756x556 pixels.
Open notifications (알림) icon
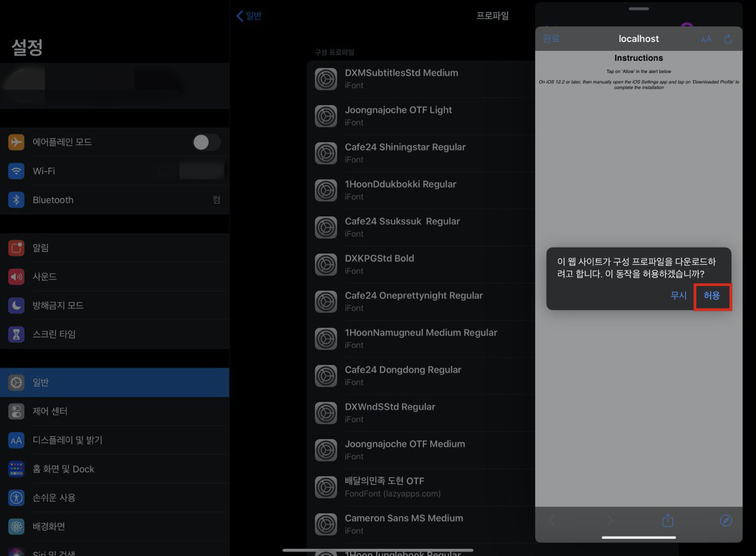[x=17, y=248]
